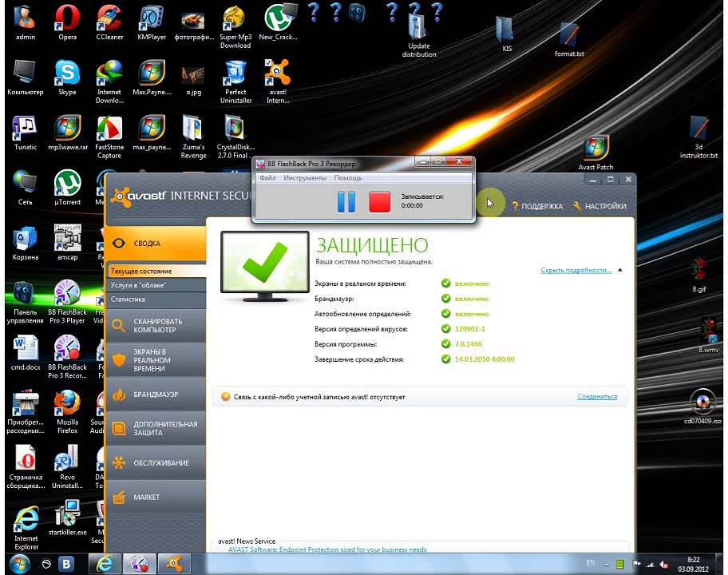Select the startkiller.exe desktop icon
Screen dimensions: 728x575
coord(67,517)
